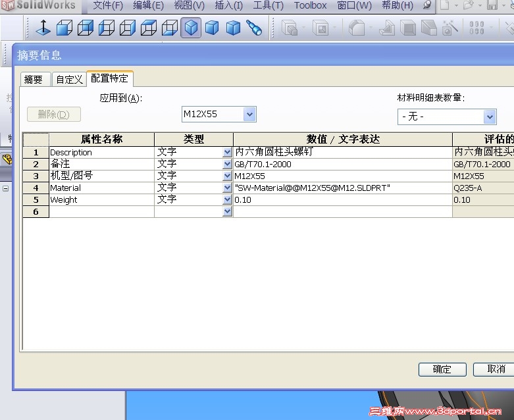Screen dimensions: 514x420
Task: Click the Save floppy disk icon
Action: (492, 5)
